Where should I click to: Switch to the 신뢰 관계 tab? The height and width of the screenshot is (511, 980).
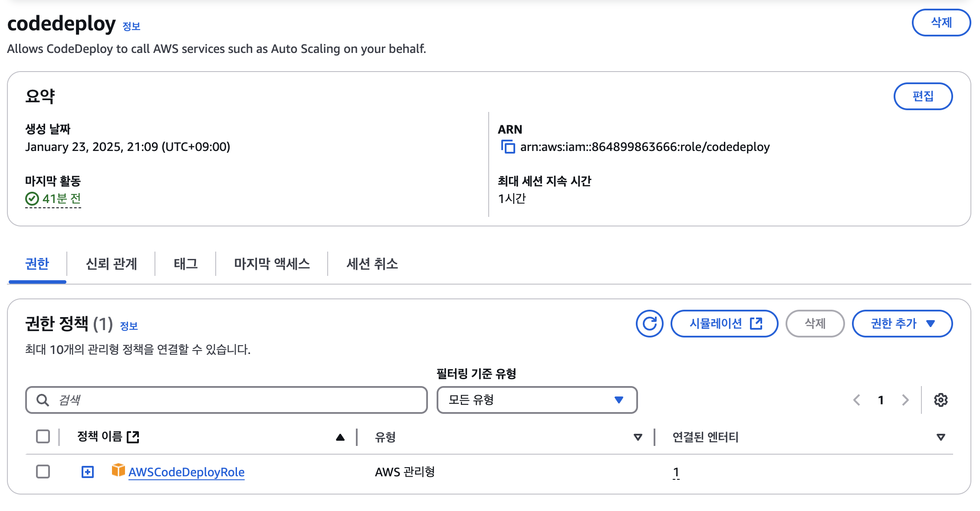point(111,264)
